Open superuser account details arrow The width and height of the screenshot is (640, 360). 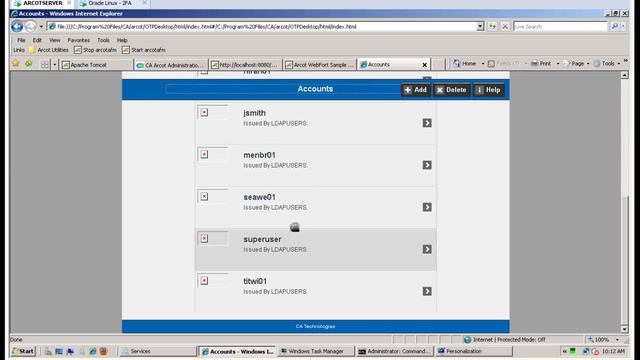pos(427,249)
